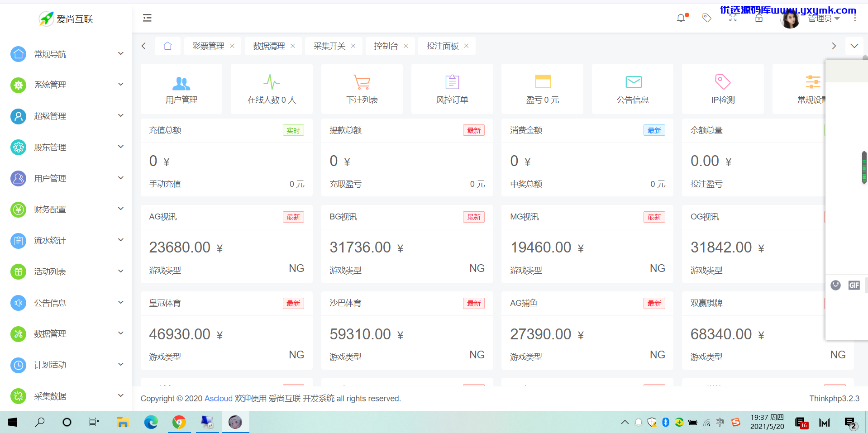Expand the 系统管理 sidebar menu
This screenshot has width=868, height=433.
click(66, 85)
